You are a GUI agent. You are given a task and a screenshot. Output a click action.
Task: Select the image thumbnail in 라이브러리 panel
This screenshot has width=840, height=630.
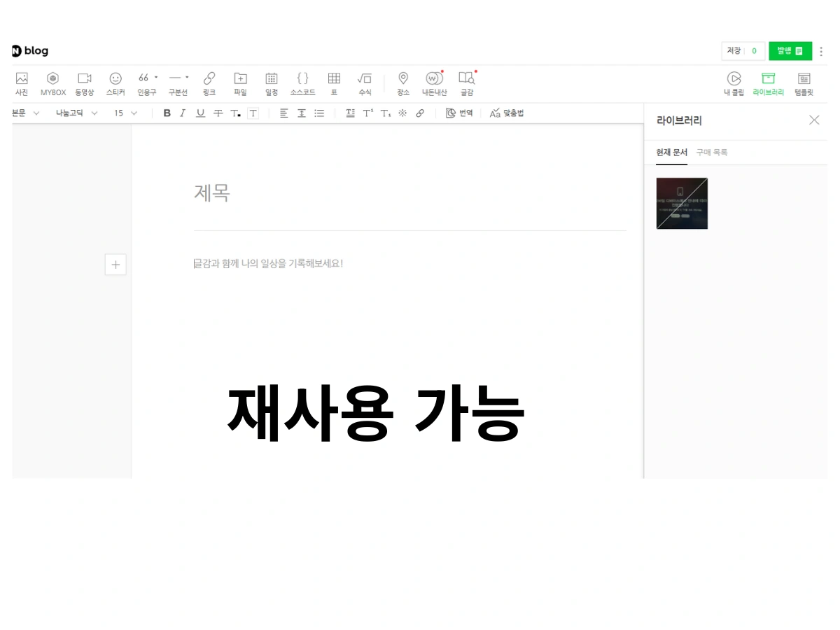pos(682,203)
